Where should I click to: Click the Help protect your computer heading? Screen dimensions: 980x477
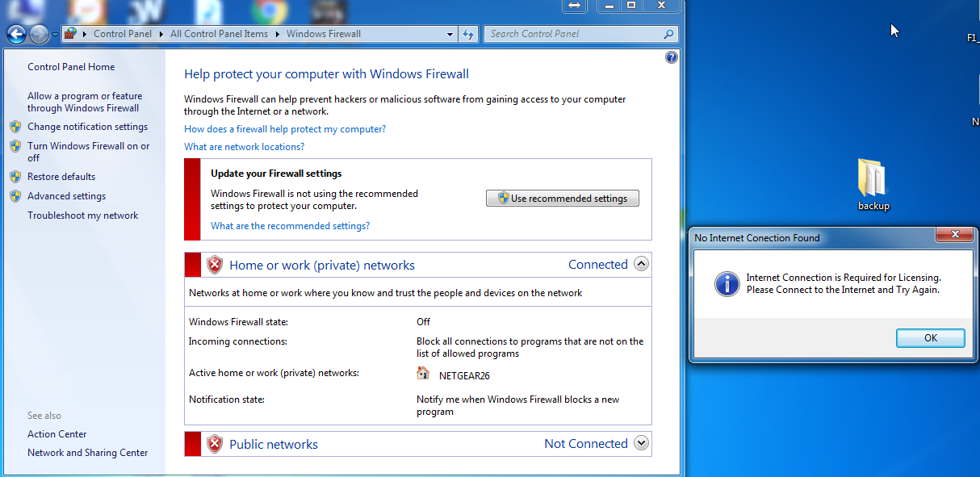click(x=326, y=74)
